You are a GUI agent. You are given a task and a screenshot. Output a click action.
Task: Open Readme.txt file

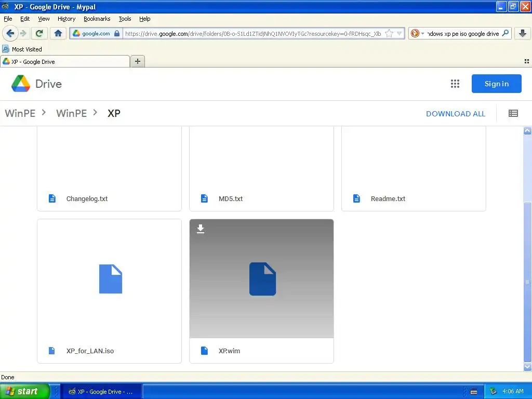[388, 199]
